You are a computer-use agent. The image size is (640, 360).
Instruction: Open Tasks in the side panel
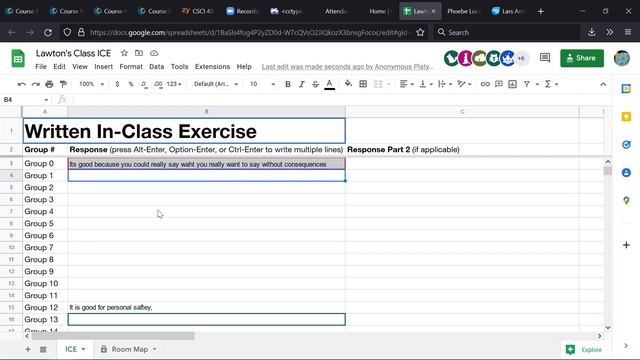[626, 144]
